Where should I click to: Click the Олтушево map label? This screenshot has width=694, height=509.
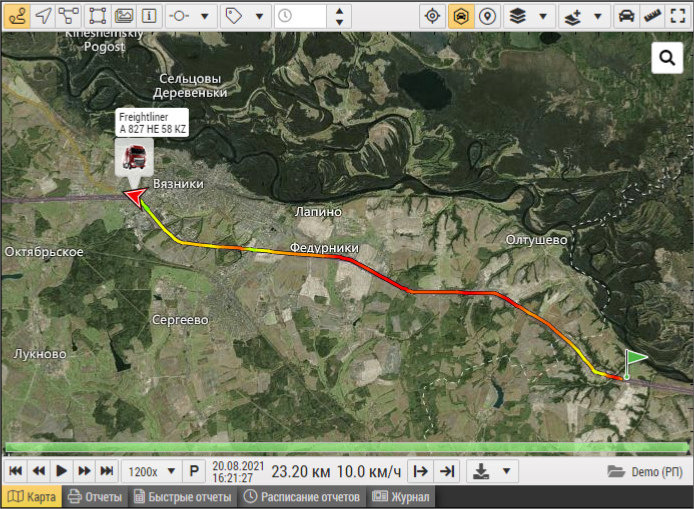coord(536,240)
